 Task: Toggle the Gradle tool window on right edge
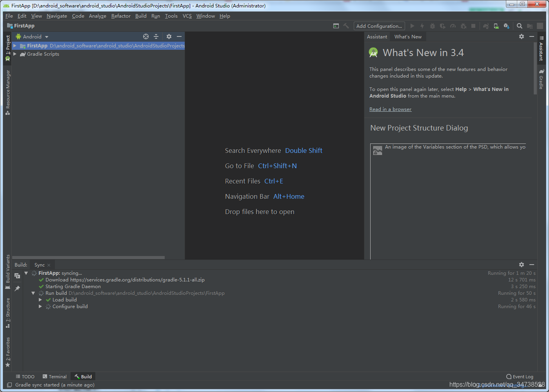click(542, 79)
